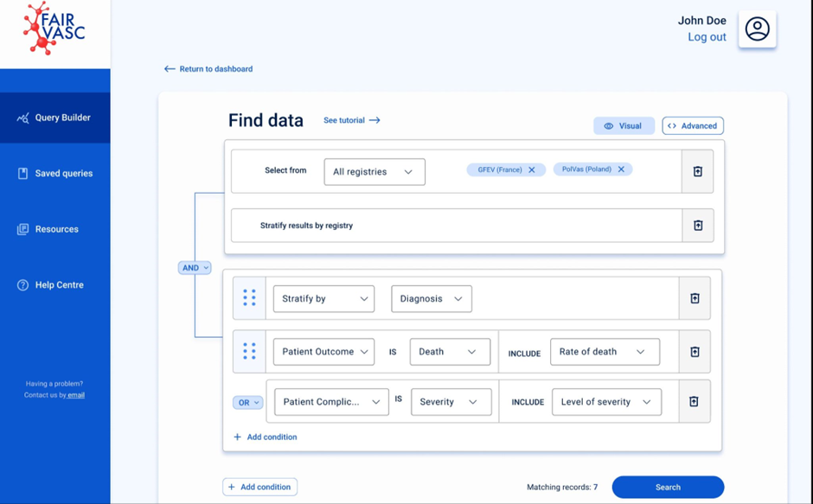Viewport: 813px width, 504px height.
Task: Click the Having a problem? text
Action: (x=54, y=384)
